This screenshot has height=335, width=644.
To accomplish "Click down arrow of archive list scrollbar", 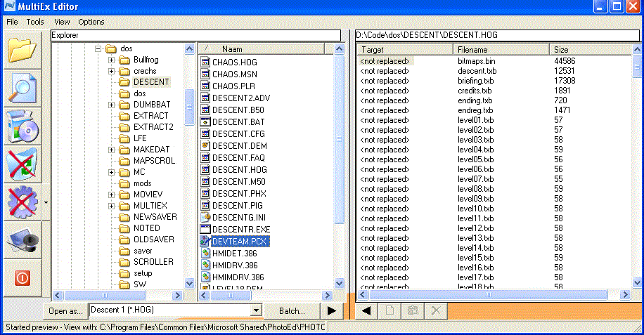I will pyautogui.click(x=636, y=282).
